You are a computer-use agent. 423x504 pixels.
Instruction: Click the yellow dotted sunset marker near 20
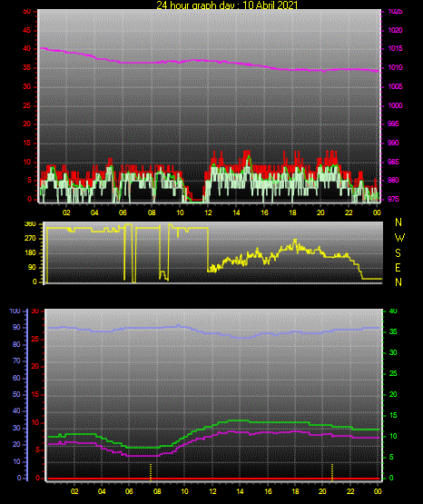(x=332, y=471)
